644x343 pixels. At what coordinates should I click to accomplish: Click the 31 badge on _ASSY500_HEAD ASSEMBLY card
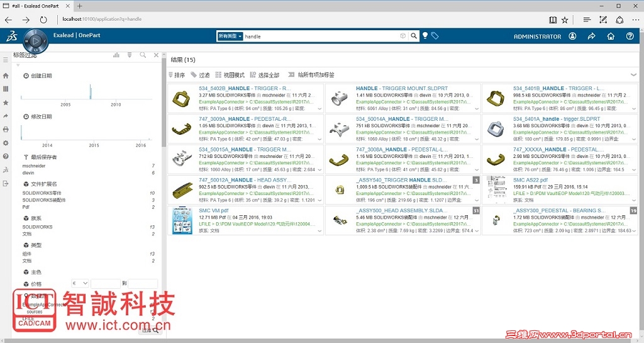tap(476, 210)
